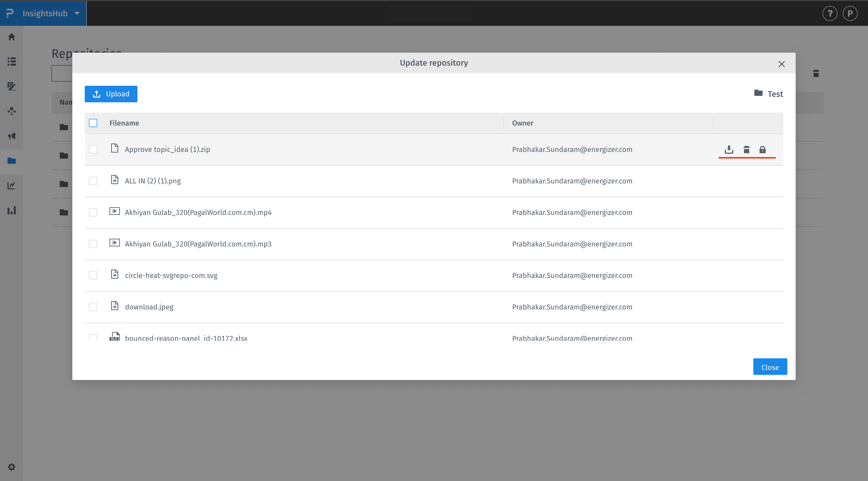Open the settings gear in sidebar
This screenshot has height=481, width=868.
click(11, 467)
